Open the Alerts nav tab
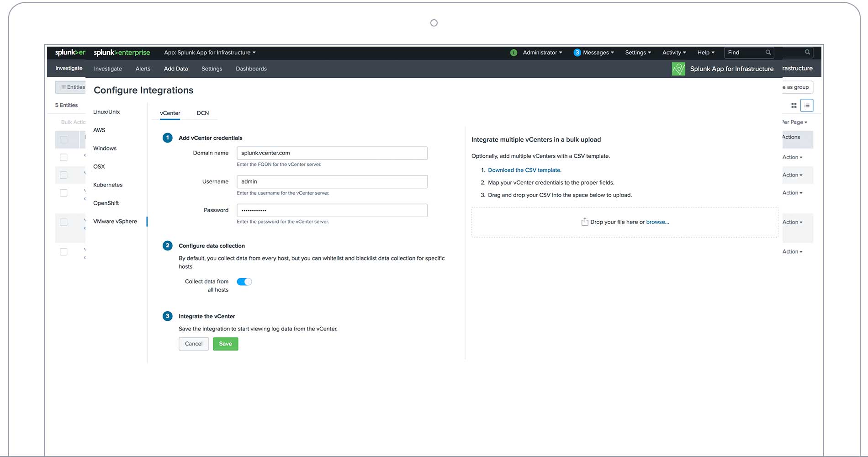 tap(143, 69)
